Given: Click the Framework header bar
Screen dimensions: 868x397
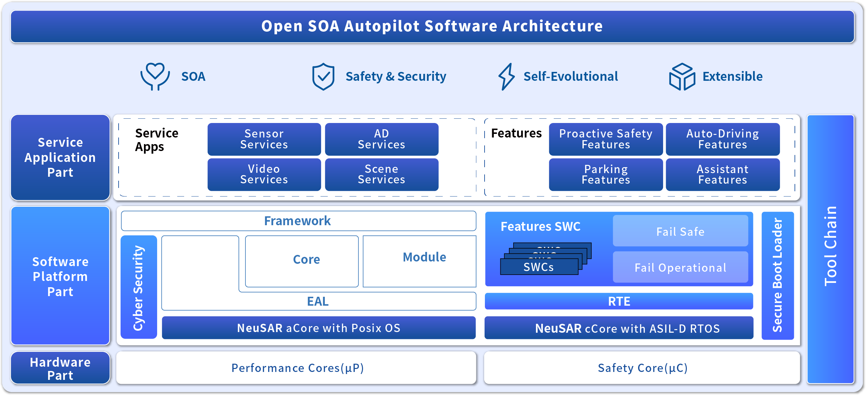Looking at the screenshot, I should coord(298,221).
